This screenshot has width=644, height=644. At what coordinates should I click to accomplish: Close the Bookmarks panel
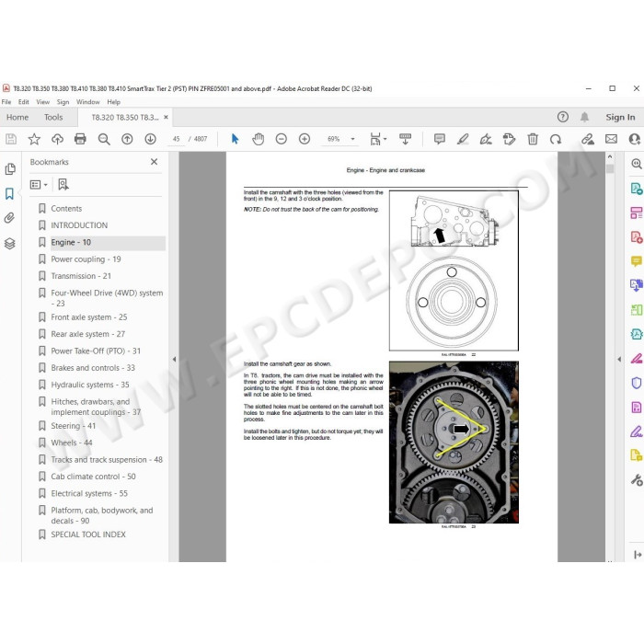[154, 162]
